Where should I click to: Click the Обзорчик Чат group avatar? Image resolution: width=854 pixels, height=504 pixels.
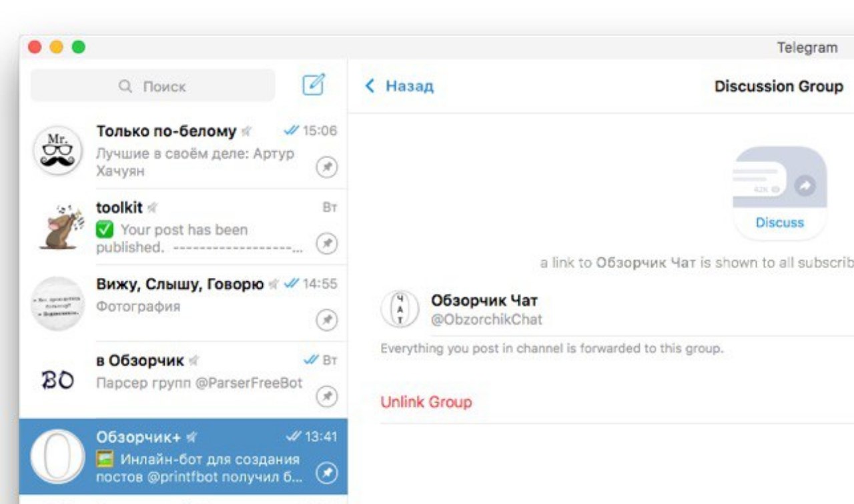click(x=400, y=309)
